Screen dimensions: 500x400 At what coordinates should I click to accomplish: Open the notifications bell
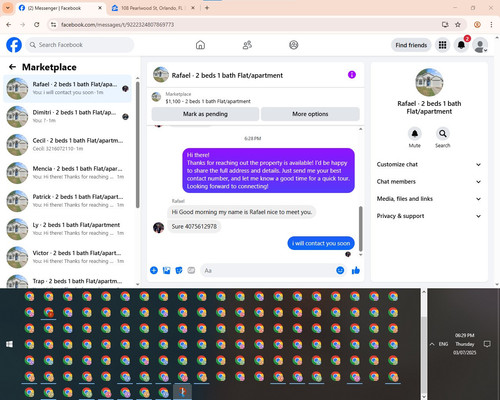(x=461, y=45)
